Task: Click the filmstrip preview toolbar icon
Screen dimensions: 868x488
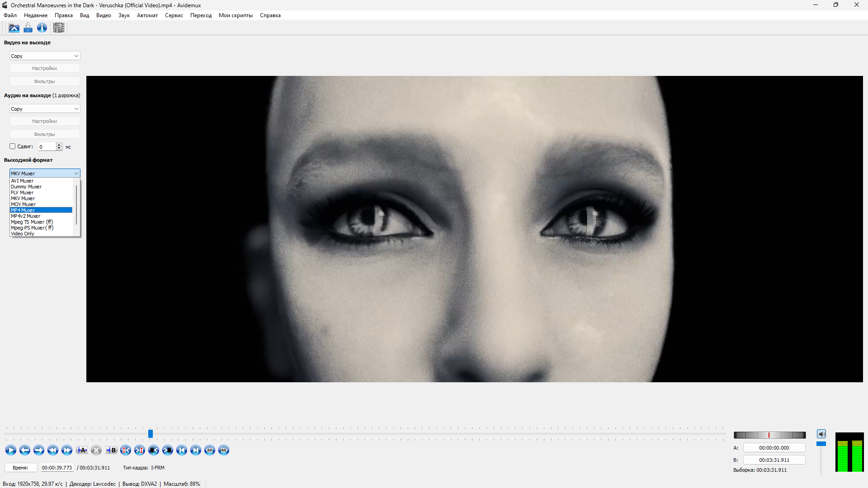Action: (x=59, y=28)
